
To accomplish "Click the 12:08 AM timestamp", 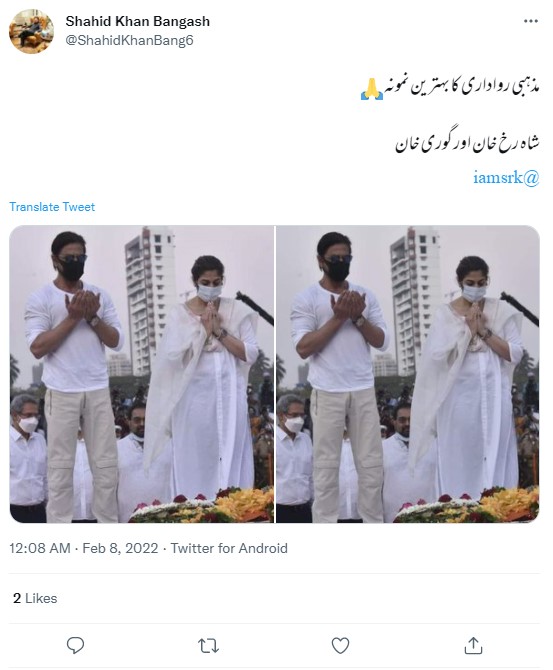I will pos(40,548).
